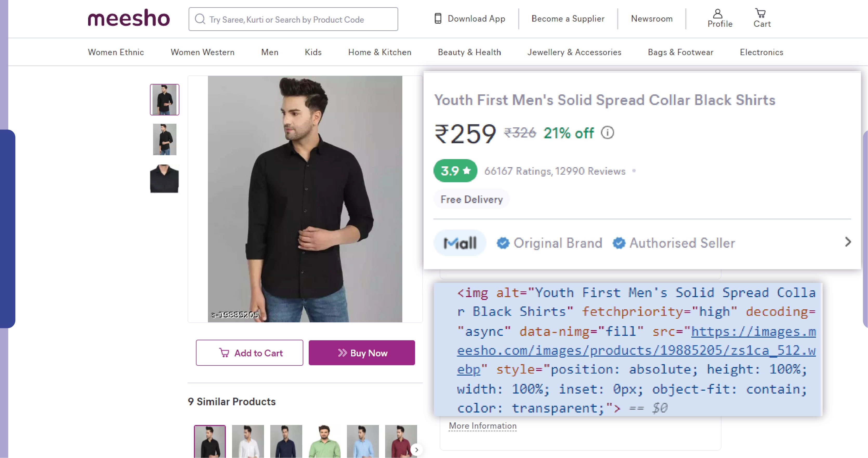This screenshot has height=458, width=868.
Task: Click the Authorised Seller badge
Action: (619, 243)
